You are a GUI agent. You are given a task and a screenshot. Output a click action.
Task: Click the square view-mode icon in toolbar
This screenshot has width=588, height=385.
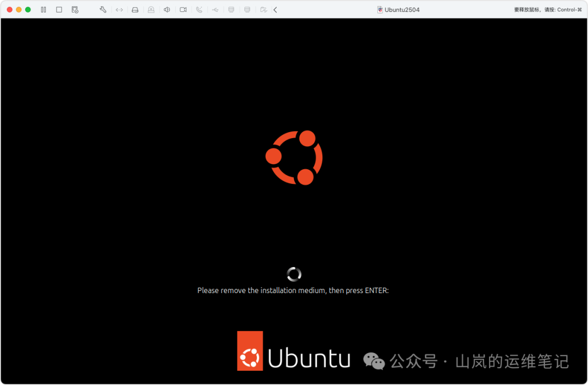point(59,10)
